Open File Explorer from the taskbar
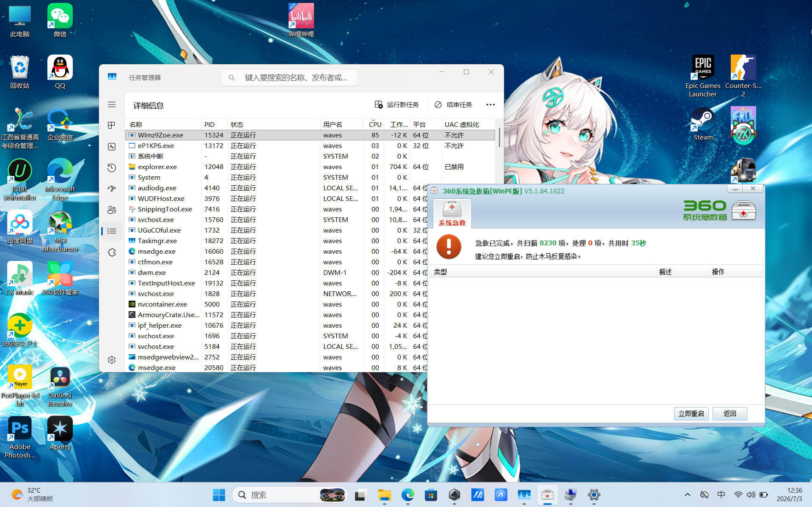 click(384, 495)
